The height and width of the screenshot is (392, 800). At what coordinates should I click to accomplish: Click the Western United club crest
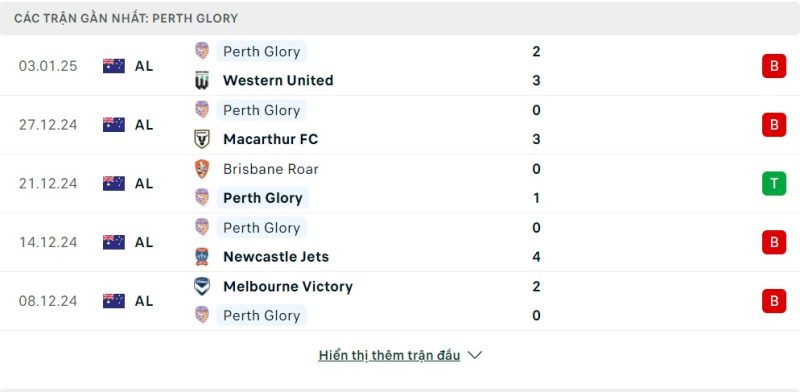[202, 80]
